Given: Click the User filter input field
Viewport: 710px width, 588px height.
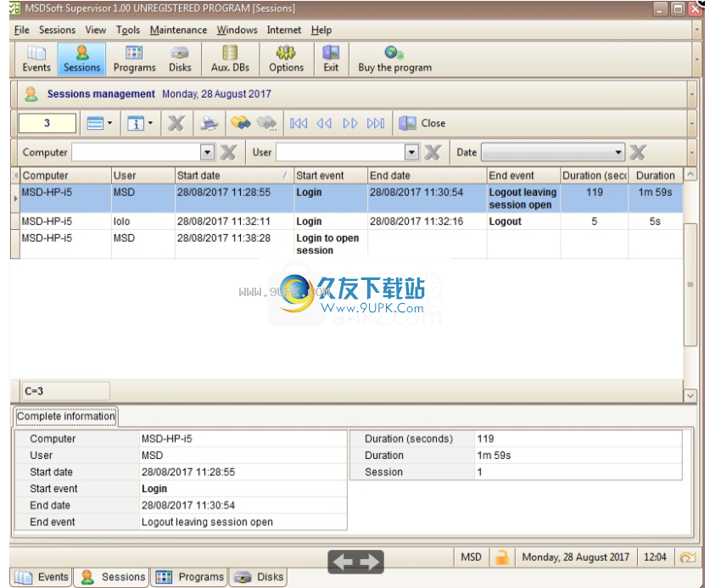Looking at the screenshot, I should tap(340, 152).
